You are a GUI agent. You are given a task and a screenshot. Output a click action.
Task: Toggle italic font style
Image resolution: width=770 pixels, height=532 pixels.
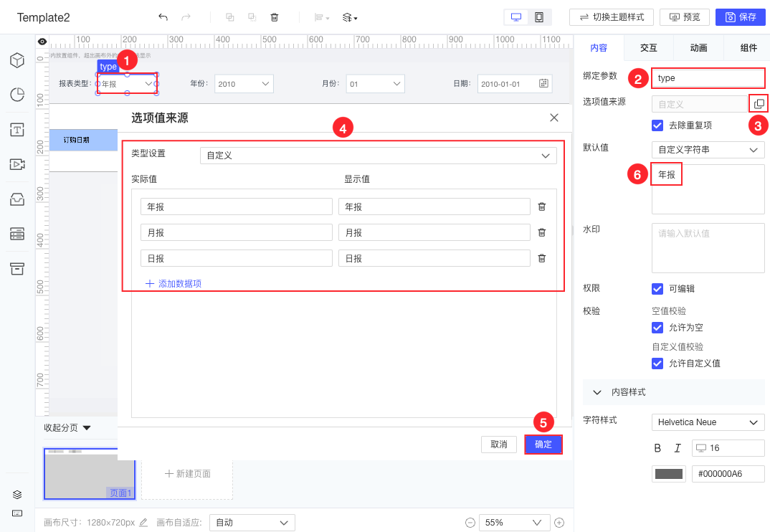click(678, 448)
